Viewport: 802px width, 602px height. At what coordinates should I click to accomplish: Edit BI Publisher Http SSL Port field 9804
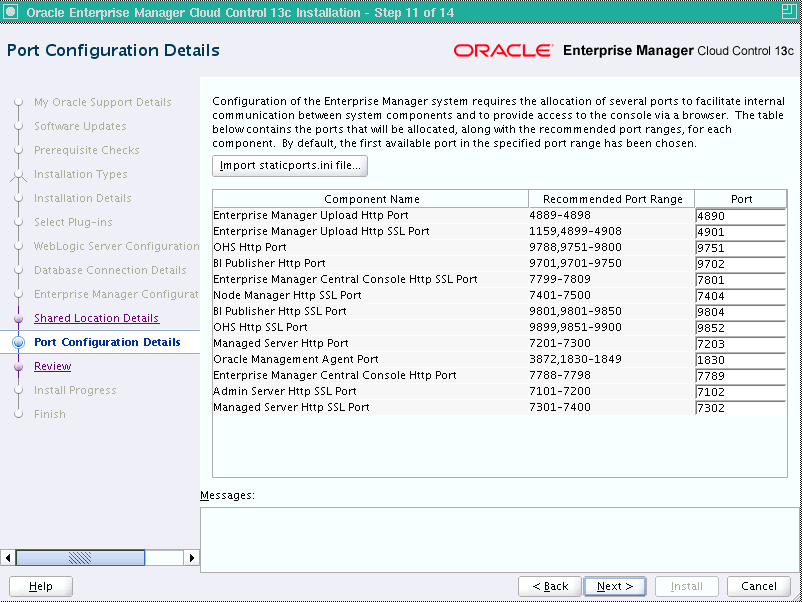741,312
